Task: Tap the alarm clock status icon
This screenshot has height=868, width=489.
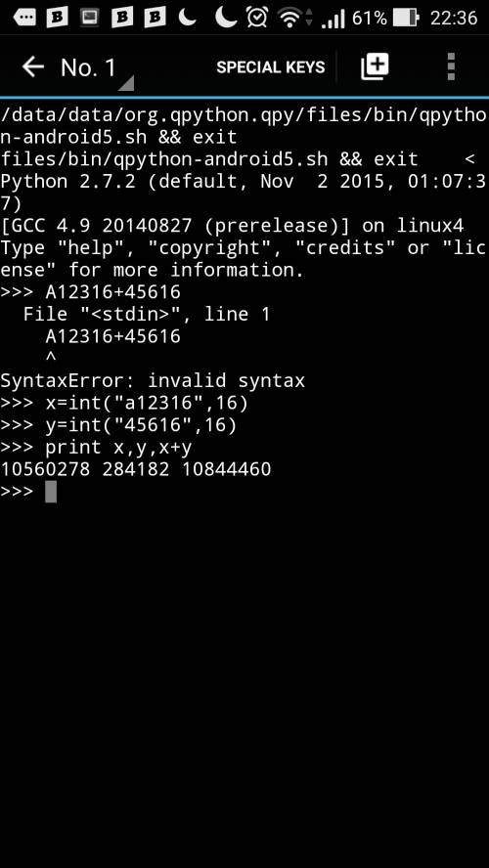Action: pyautogui.click(x=257, y=18)
